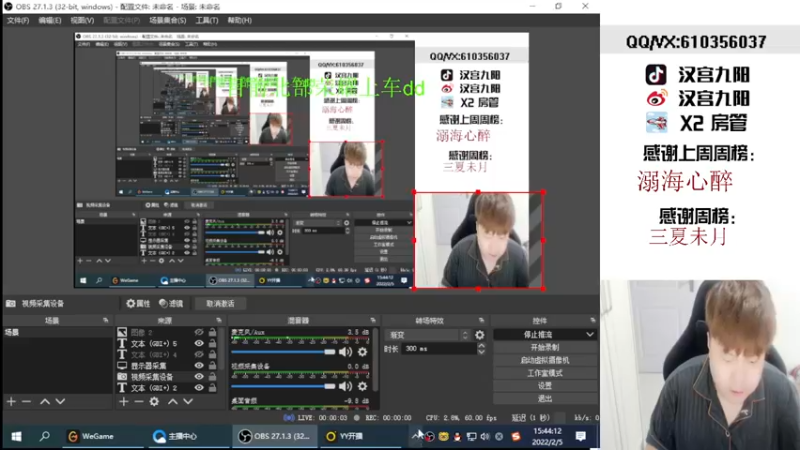The height and width of the screenshot is (450, 800).
Task: Hide the 显示器采集 source
Action: (x=199, y=365)
